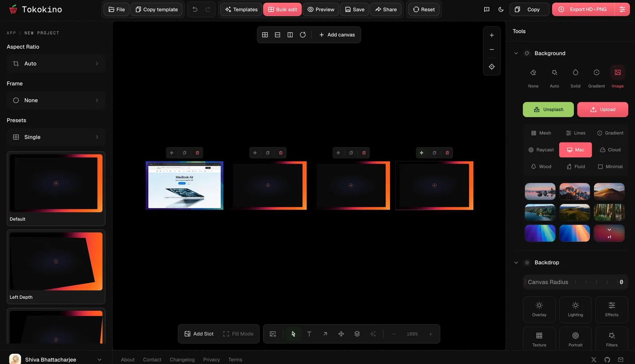Click the Add canvas button

click(337, 35)
